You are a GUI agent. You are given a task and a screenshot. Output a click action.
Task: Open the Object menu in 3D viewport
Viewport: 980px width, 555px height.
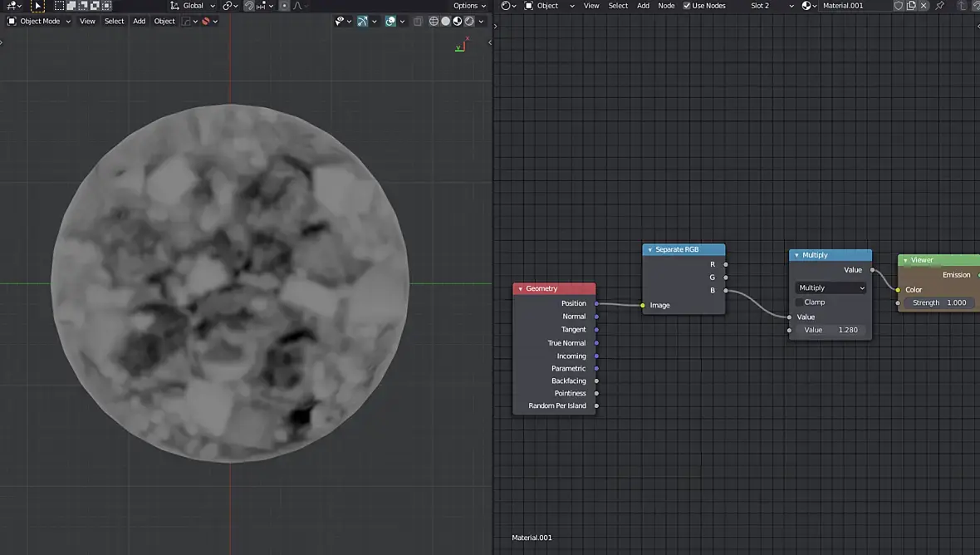(x=164, y=21)
